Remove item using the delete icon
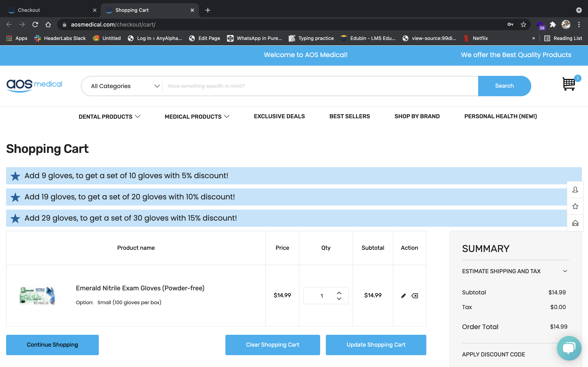Image resolution: width=588 pixels, height=367 pixels. (x=415, y=296)
